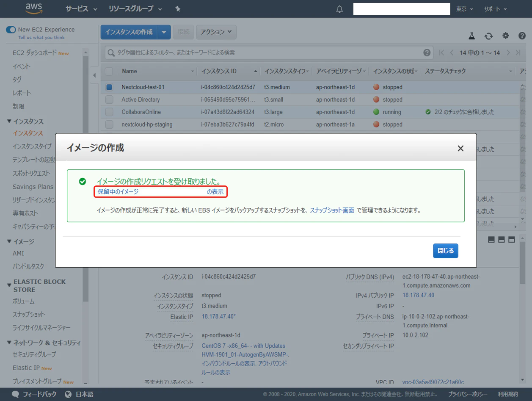Maximize the detail pane layout icon
Screen dimensions: 532x401
(511, 240)
